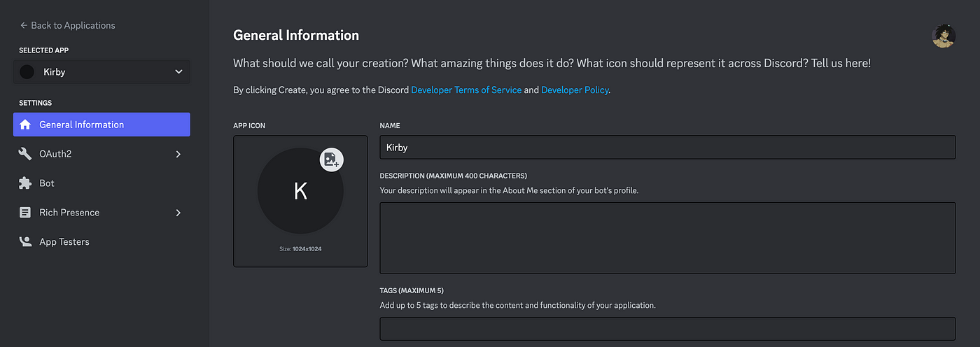980x347 pixels.
Task: Open the user avatar in top right
Action: 944,36
